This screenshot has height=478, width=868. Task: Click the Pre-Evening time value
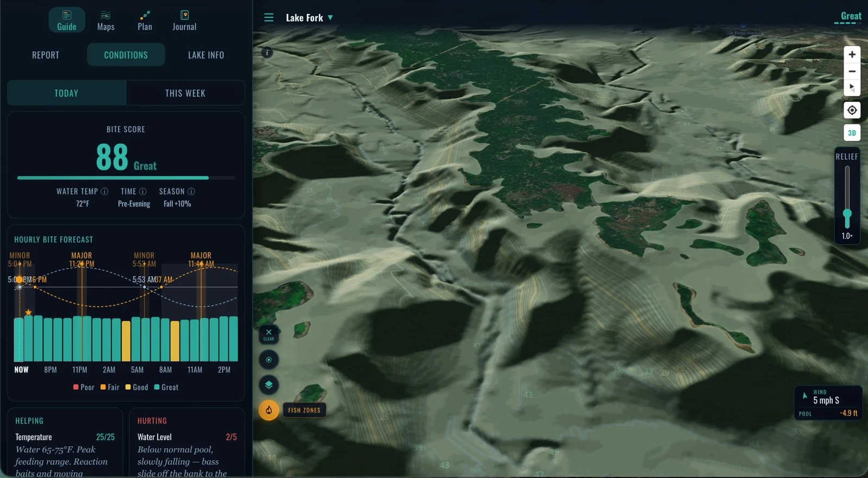[x=134, y=204]
